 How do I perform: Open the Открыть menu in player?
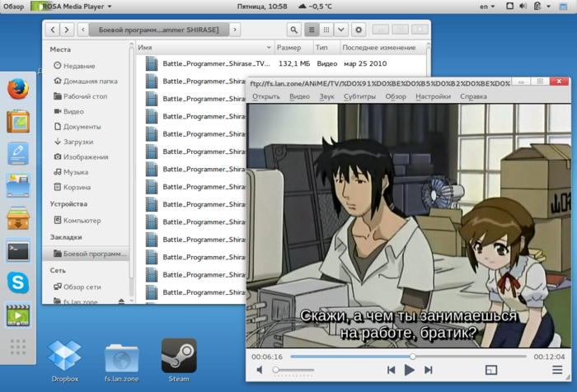266,96
